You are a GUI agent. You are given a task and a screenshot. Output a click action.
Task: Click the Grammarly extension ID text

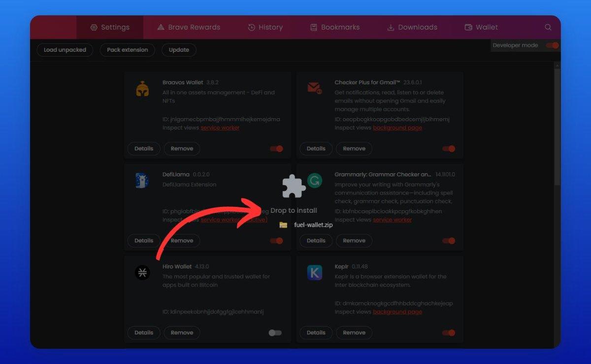tap(389, 211)
